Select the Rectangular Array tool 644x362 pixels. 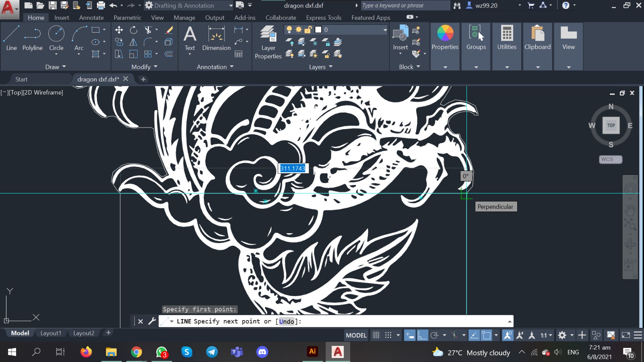tap(148, 54)
